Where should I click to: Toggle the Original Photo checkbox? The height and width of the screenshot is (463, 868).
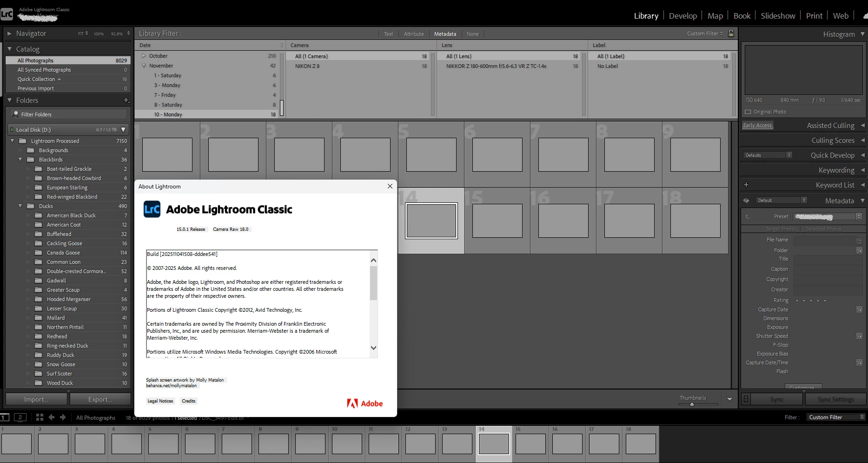748,112
